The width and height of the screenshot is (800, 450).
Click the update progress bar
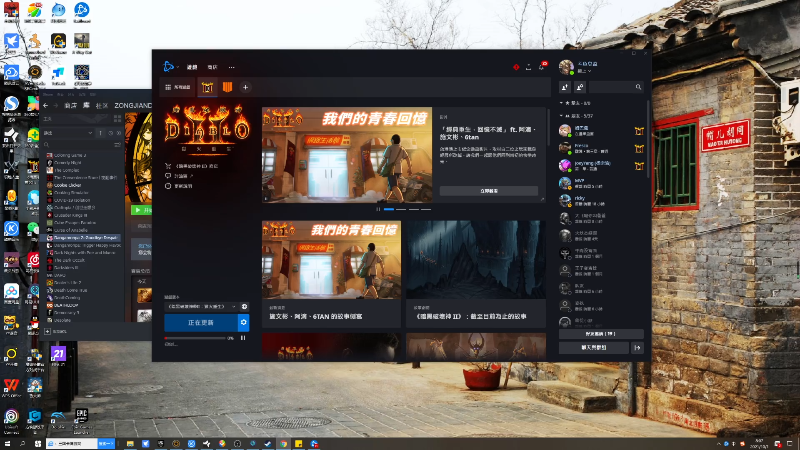point(195,338)
